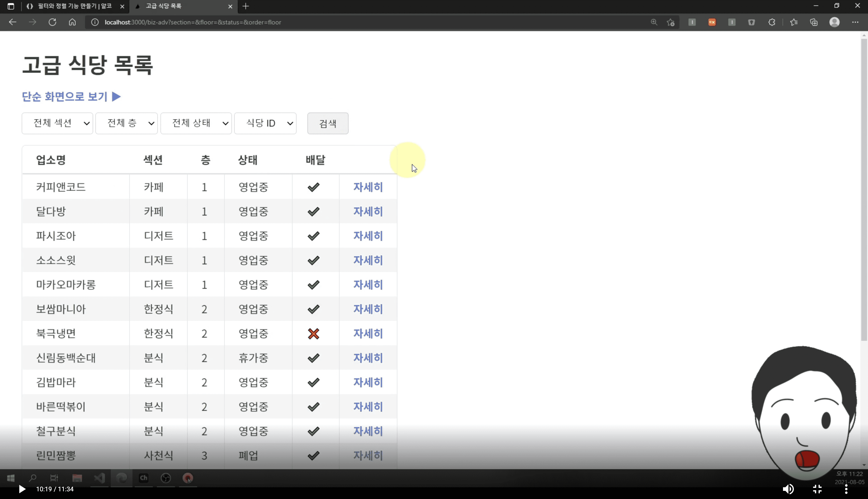This screenshot has width=868, height=499.
Task: Reload the page with the refresh icon
Action: [x=52, y=22]
